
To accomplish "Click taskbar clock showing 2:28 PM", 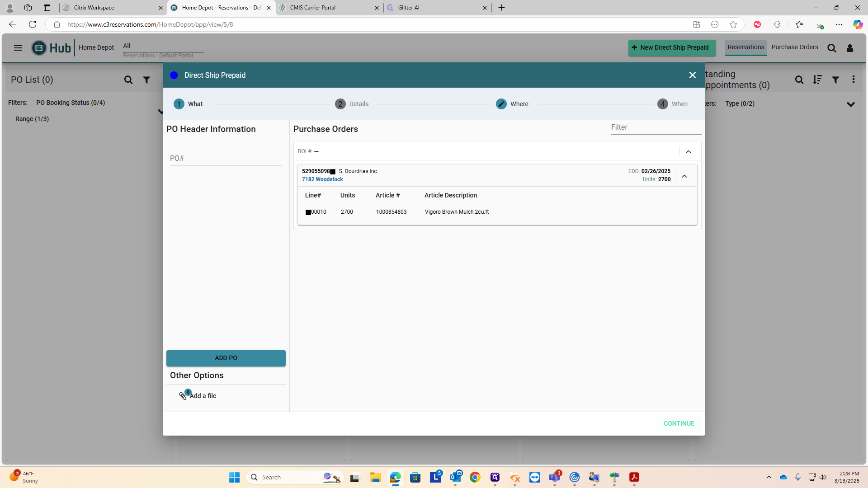I will tap(847, 477).
